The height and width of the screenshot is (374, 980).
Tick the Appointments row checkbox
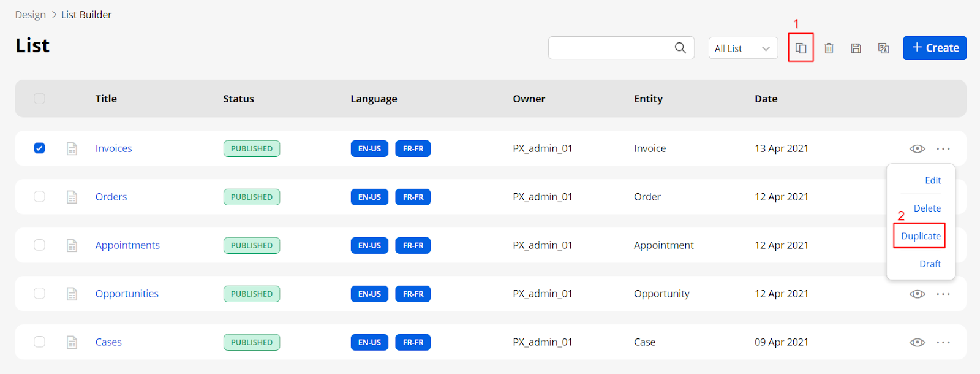click(39, 245)
